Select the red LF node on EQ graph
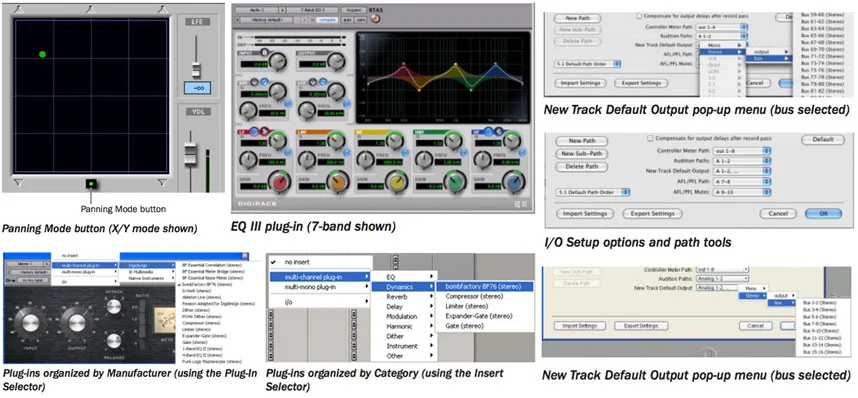Image resolution: width=858 pixels, height=398 pixels. click(404, 64)
